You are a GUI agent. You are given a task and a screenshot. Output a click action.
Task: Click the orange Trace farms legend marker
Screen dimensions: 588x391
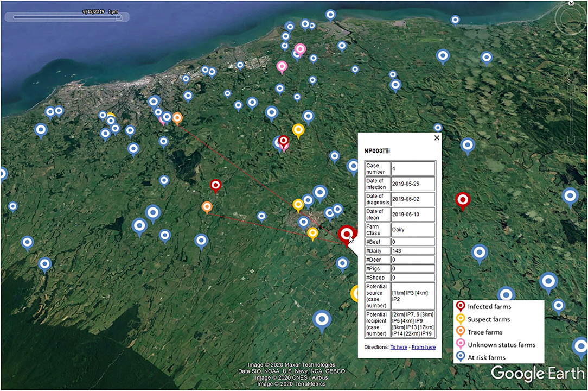[461, 332]
